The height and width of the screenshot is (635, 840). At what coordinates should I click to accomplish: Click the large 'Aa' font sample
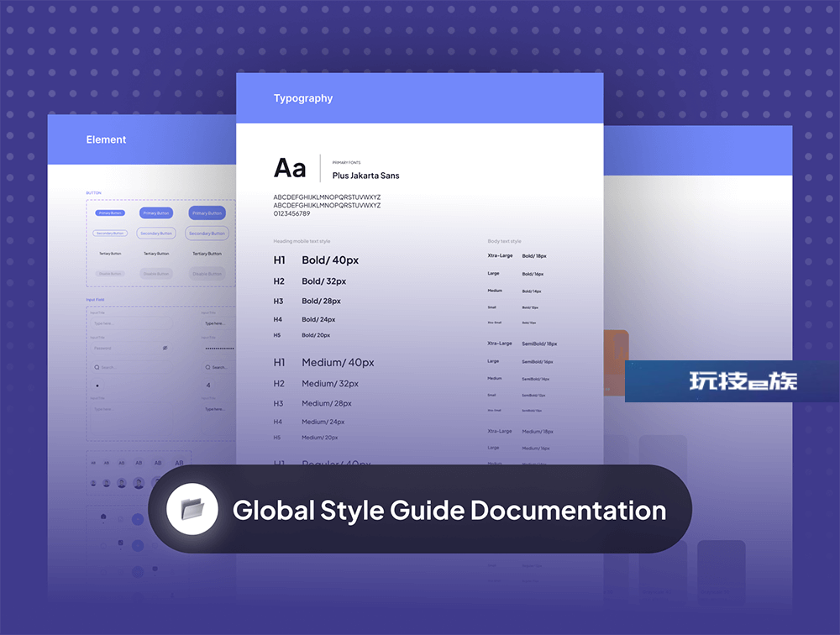(290, 168)
